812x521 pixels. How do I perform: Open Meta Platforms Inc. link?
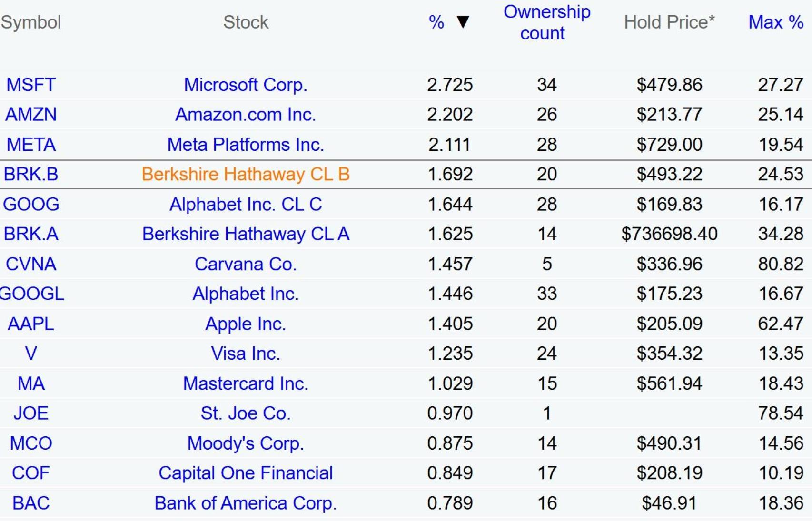[x=246, y=145]
